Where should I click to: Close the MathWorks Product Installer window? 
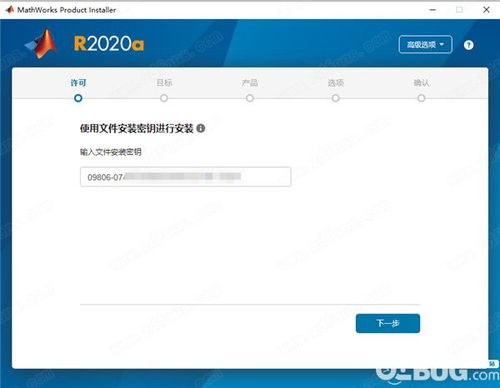point(486,10)
